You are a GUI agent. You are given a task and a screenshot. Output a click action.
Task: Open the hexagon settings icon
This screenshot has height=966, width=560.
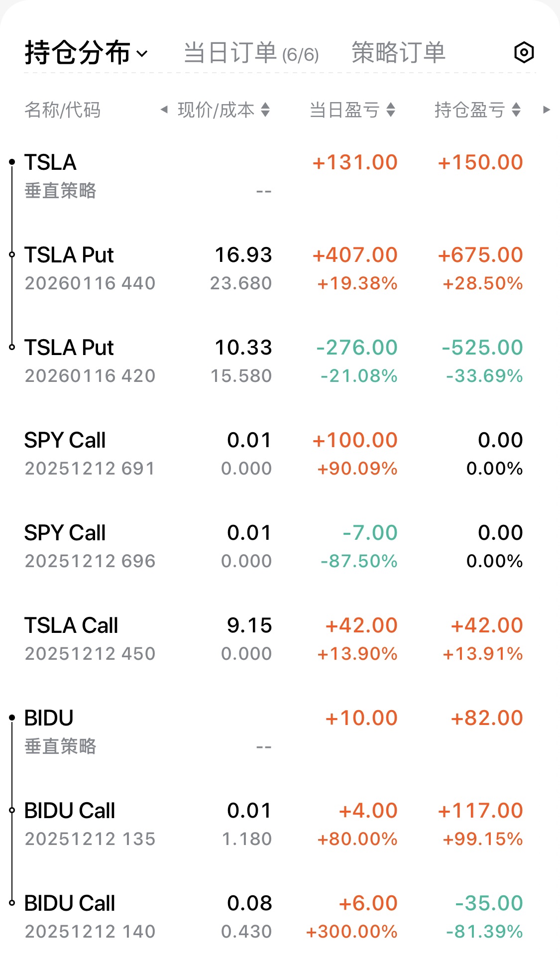coord(524,52)
